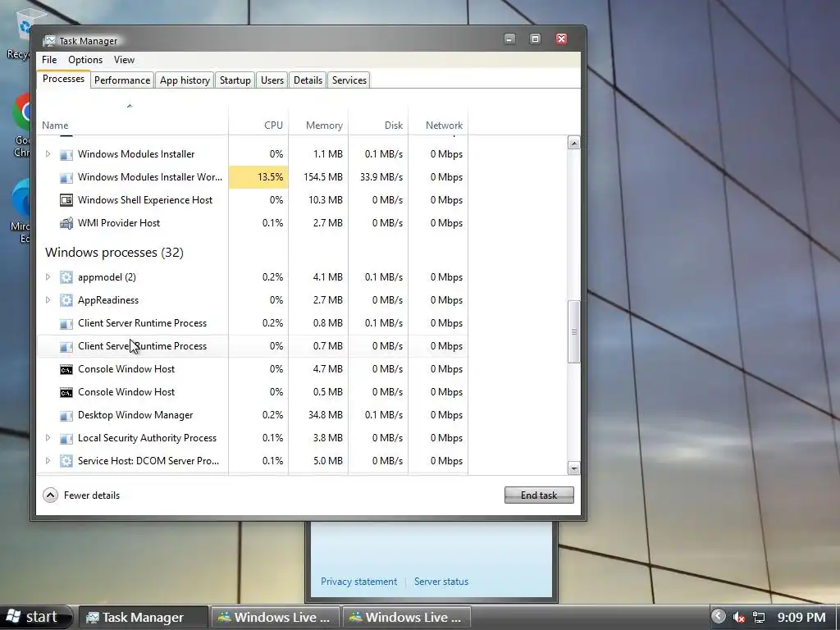Switch to the Performance tab
The height and width of the screenshot is (630, 840).
(122, 80)
